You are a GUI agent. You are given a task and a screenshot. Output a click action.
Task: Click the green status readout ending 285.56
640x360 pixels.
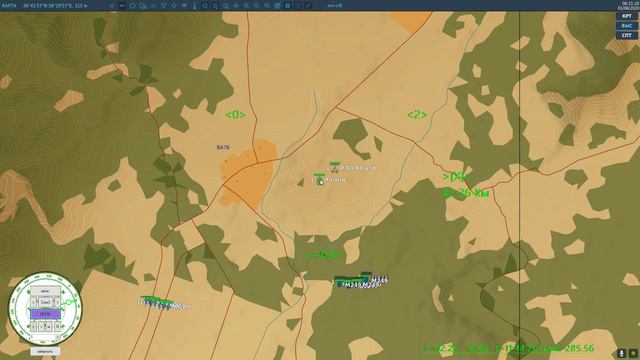click(508, 349)
